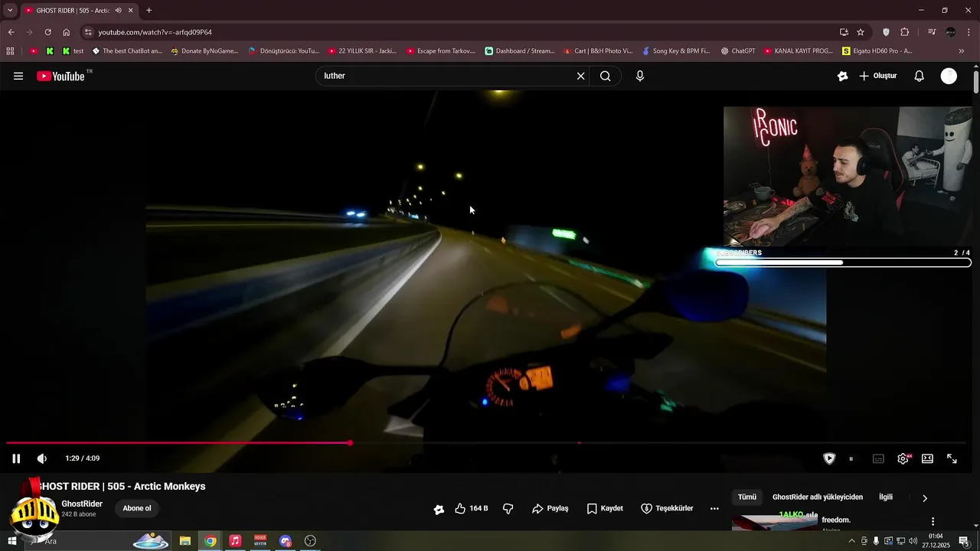
Task: View site information icon in address bar
Action: coord(88,32)
